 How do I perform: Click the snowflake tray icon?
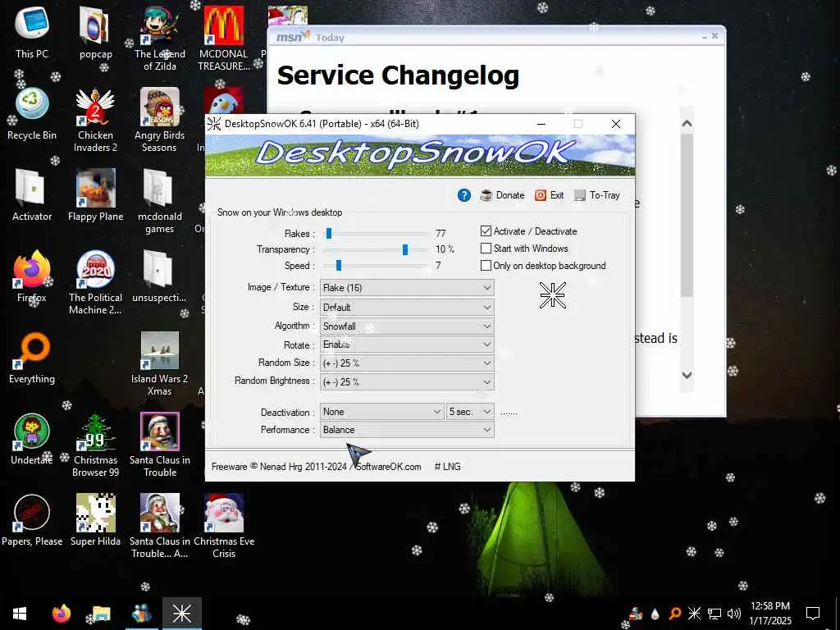[694, 614]
